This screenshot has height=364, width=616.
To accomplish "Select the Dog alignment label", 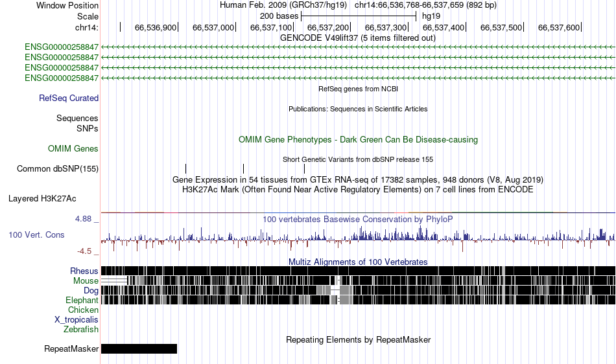I will 91,291.
